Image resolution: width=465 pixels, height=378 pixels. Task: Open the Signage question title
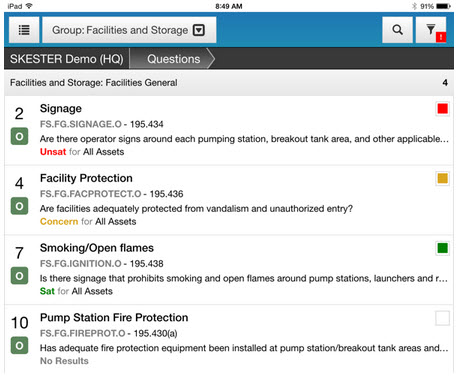[61, 109]
